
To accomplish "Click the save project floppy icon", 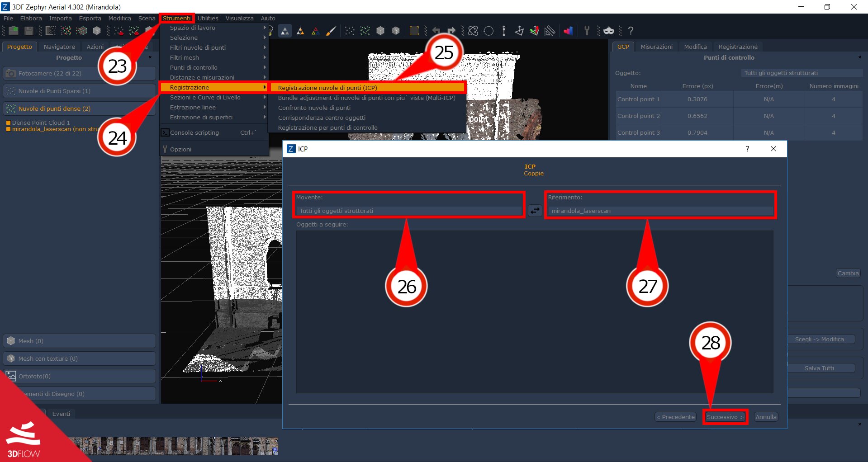I will pos(29,31).
